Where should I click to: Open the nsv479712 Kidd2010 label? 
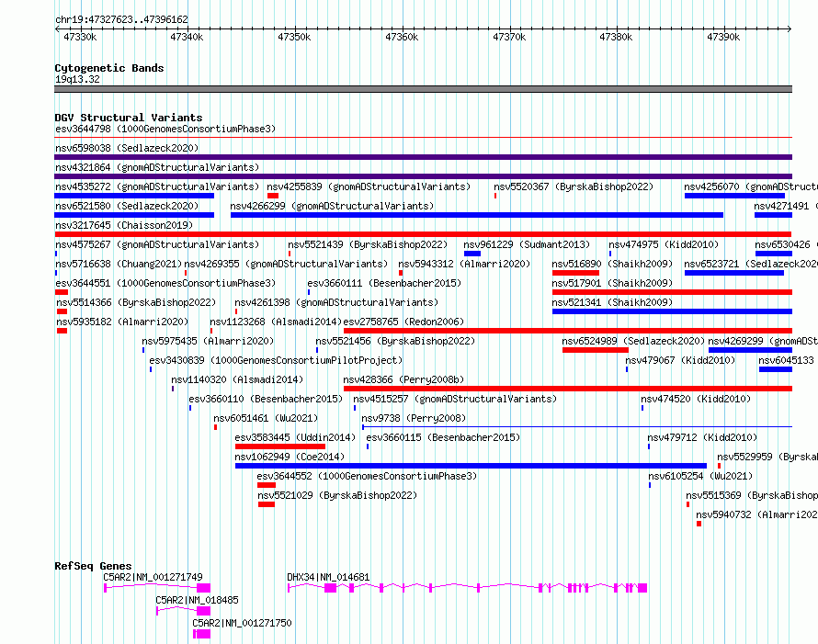point(703,437)
